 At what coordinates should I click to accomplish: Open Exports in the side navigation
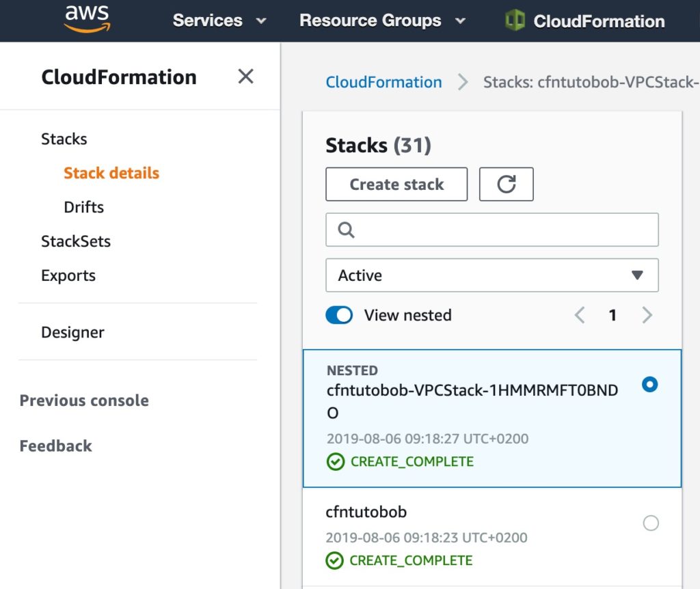tap(68, 275)
